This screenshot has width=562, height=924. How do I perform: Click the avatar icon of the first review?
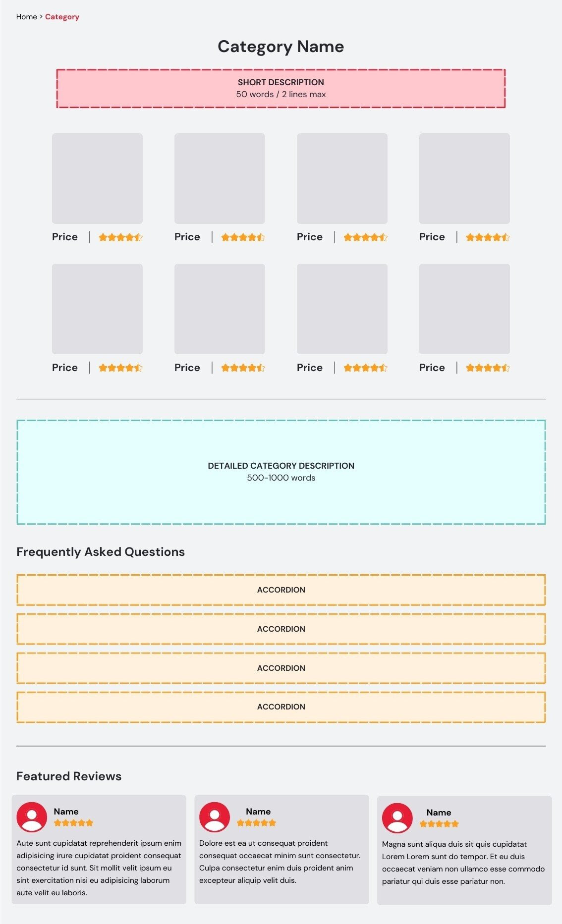click(x=32, y=817)
